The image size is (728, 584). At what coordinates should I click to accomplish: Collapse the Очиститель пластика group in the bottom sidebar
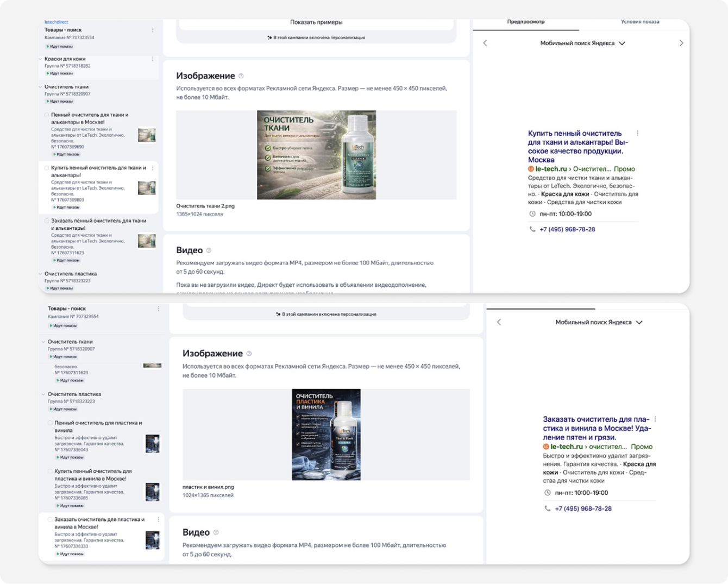tap(43, 394)
